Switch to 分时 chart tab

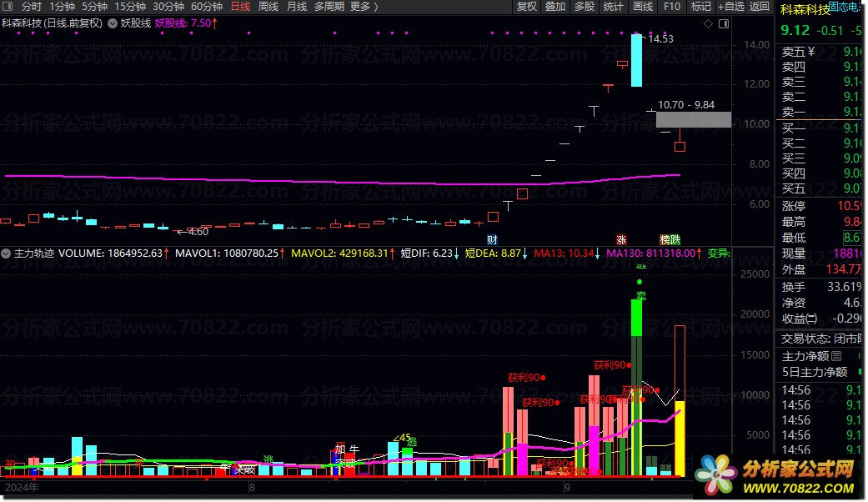coord(31,7)
